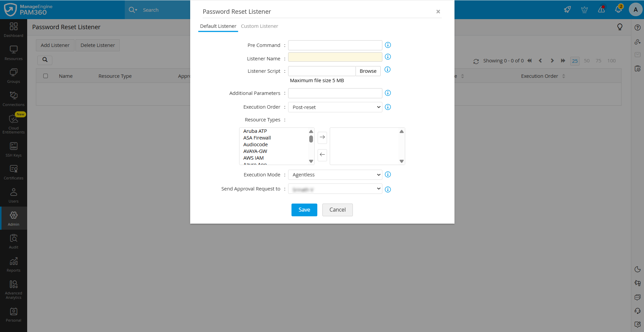Expand the Execution Order dropdown
The width and height of the screenshot is (644, 332).
click(335, 107)
